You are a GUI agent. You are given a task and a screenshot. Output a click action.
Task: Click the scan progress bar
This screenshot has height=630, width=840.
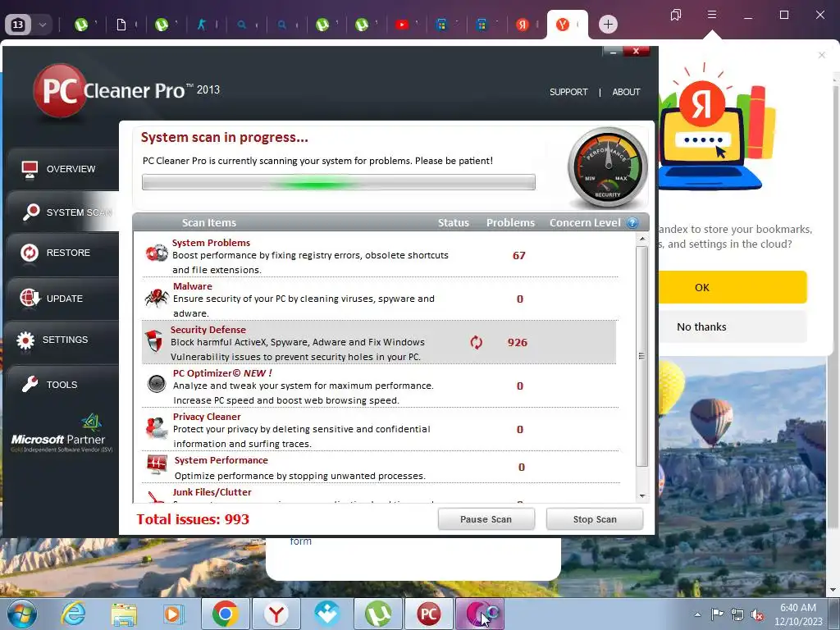point(339,182)
